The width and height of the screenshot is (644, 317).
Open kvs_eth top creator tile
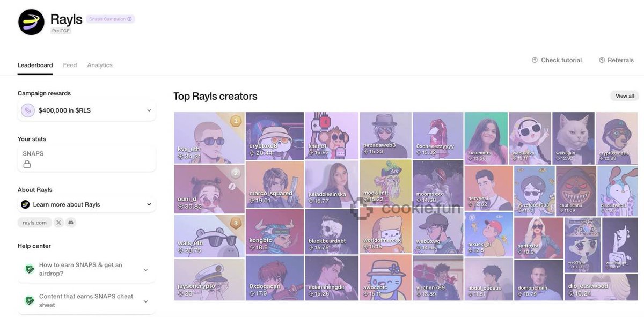pyautogui.click(x=209, y=137)
